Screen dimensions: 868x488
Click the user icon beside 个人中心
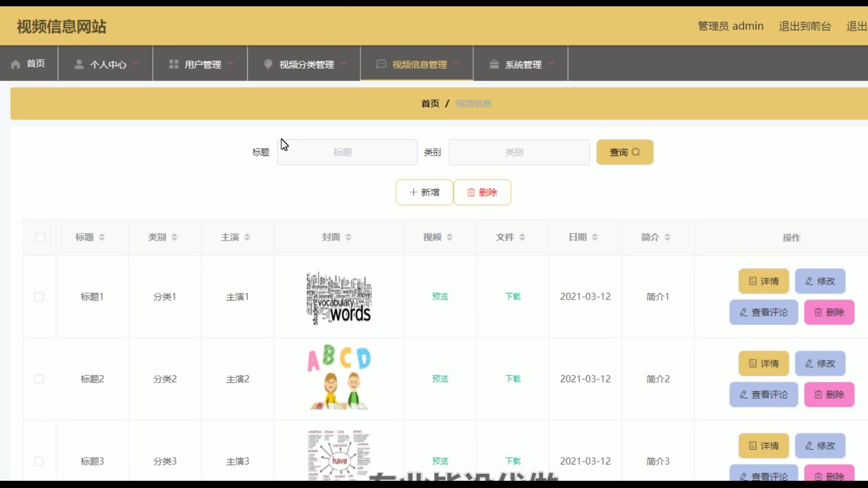coord(79,64)
